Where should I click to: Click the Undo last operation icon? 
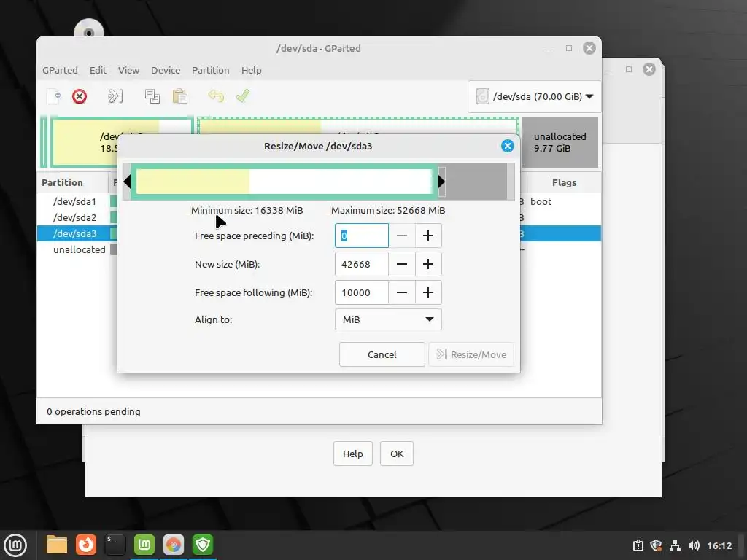click(216, 96)
